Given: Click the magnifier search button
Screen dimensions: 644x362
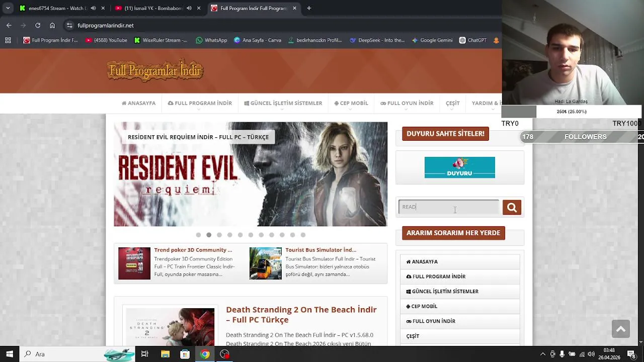Looking at the screenshot, I should point(512,207).
